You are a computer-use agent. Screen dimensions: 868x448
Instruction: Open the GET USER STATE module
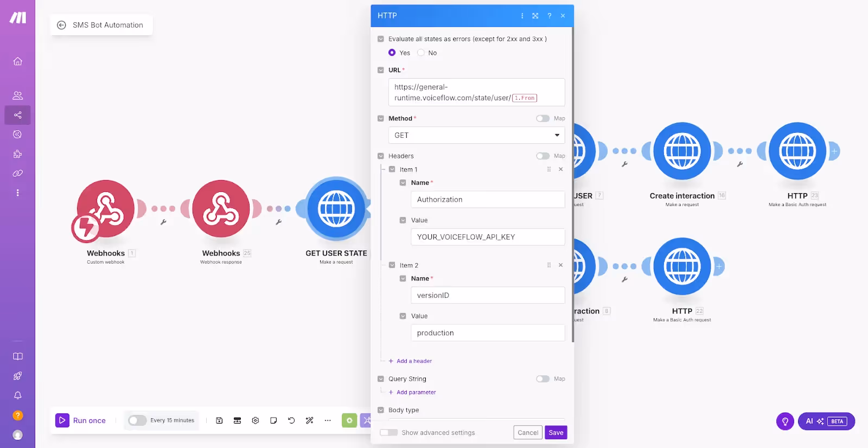click(336, 209)
